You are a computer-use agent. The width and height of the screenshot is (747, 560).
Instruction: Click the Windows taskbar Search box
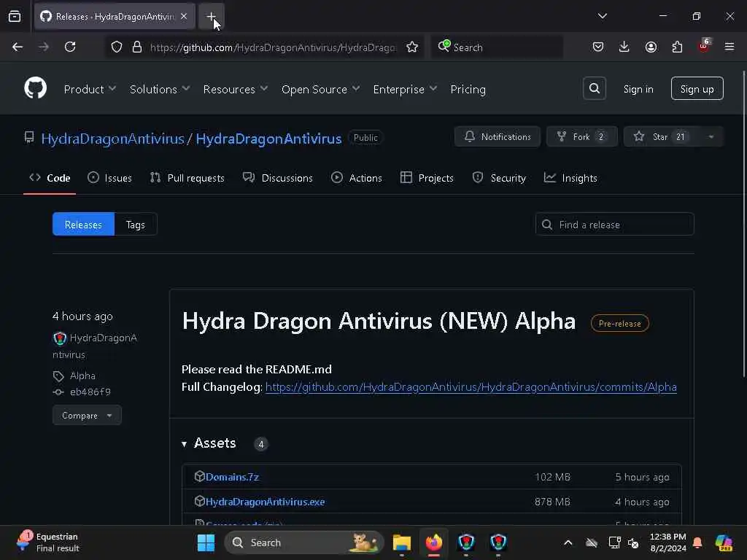click(304, 542)
